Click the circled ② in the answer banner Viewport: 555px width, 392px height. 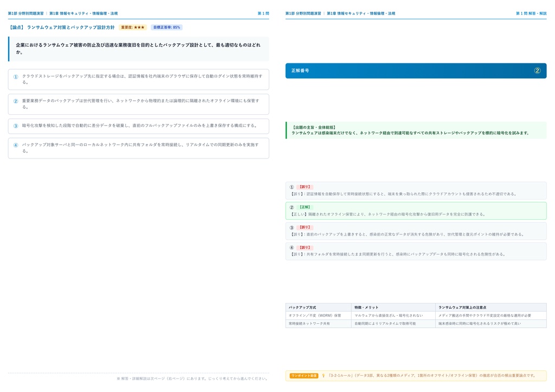click(x=537, y=71)
